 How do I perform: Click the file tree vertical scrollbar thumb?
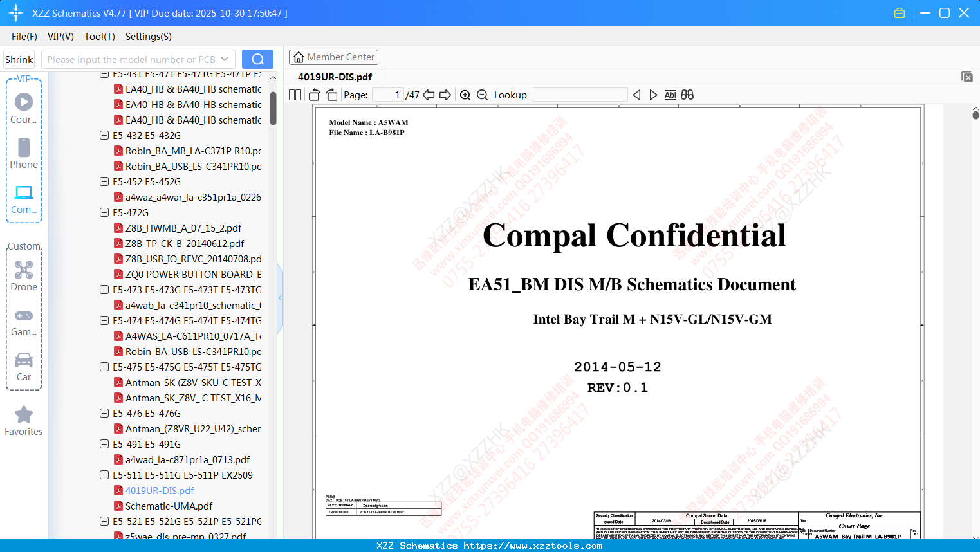[273, 107]
